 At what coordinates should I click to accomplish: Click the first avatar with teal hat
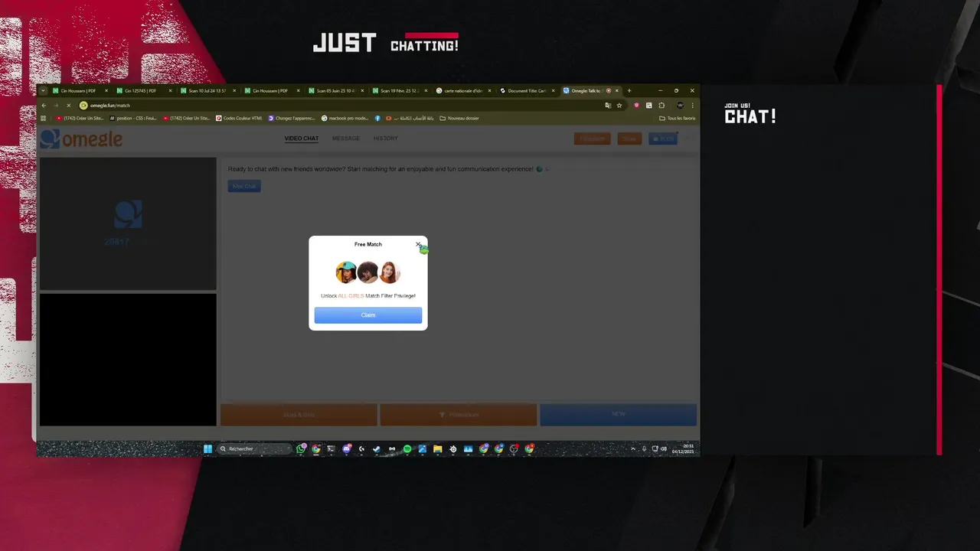pos(346,272)
